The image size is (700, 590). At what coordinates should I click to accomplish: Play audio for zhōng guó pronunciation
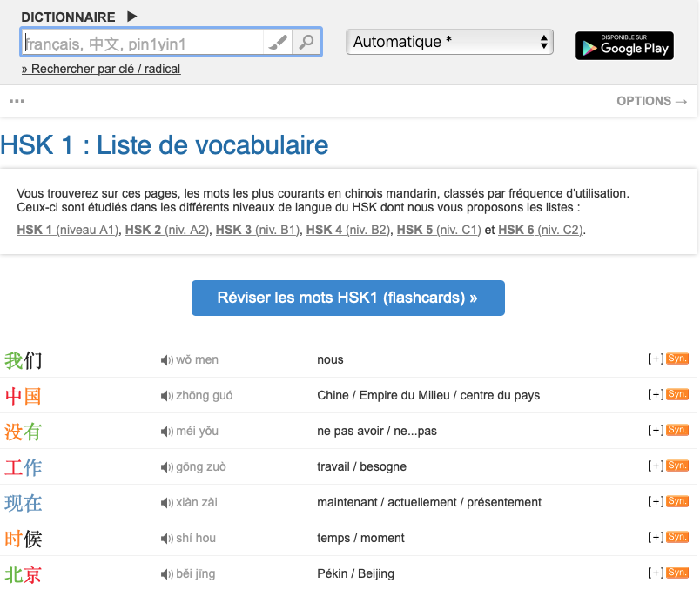pos(166,396)
